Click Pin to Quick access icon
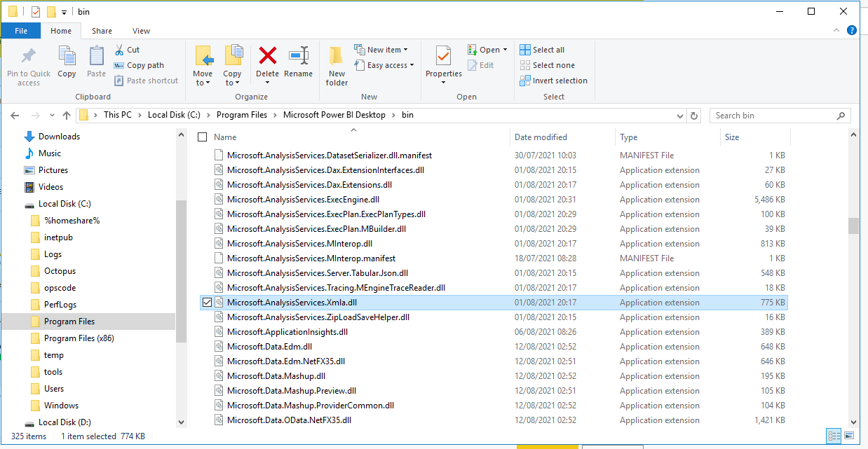Viewport: 868px width, 449px height. click(29, 57)
